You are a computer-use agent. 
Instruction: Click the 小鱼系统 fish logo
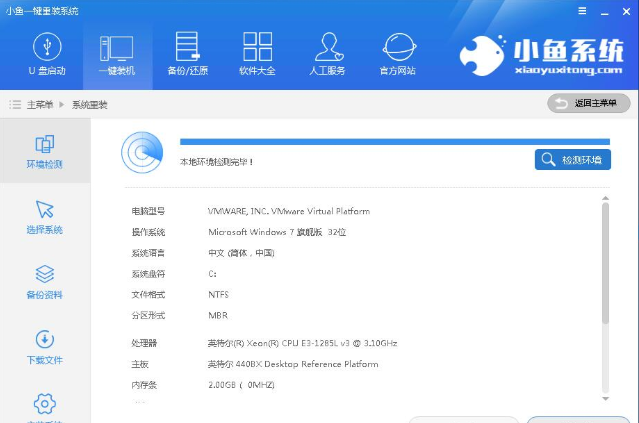(483, 55)
